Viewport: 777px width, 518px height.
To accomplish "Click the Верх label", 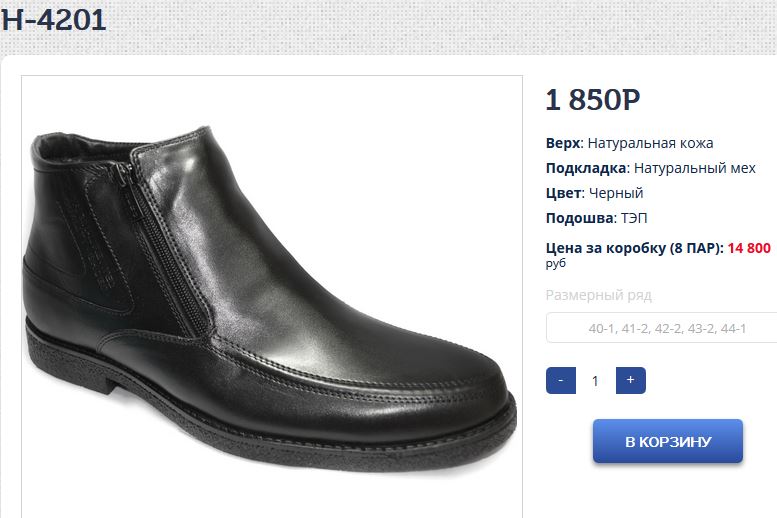I will pyautogui.click(x=563, y=143).
